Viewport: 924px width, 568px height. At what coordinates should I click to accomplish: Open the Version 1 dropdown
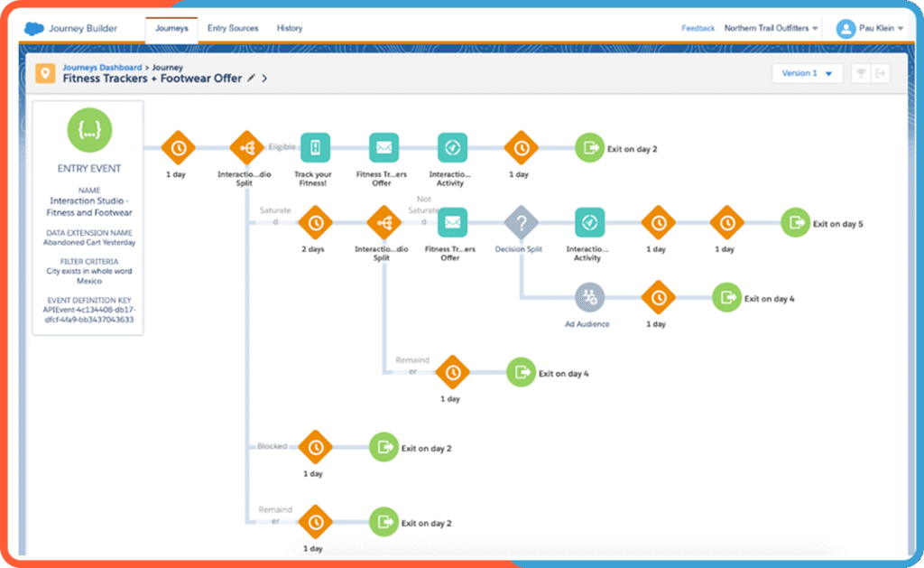coord(807,74)
